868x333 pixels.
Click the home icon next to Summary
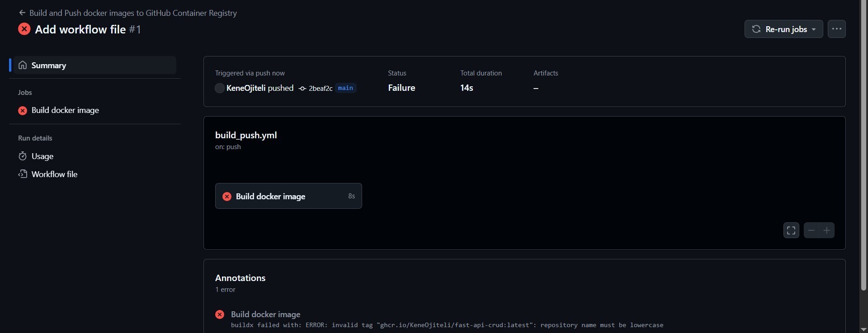point(23,65)
